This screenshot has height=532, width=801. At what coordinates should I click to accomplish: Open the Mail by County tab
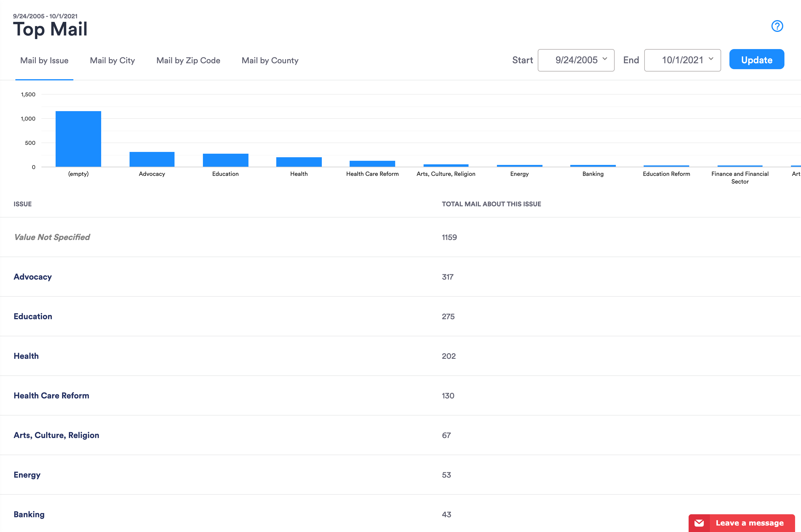tap(270, 60)
